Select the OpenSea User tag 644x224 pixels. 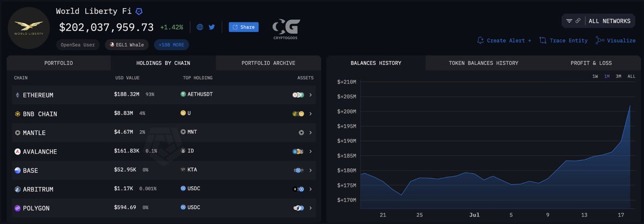click(x=78, y=45)
